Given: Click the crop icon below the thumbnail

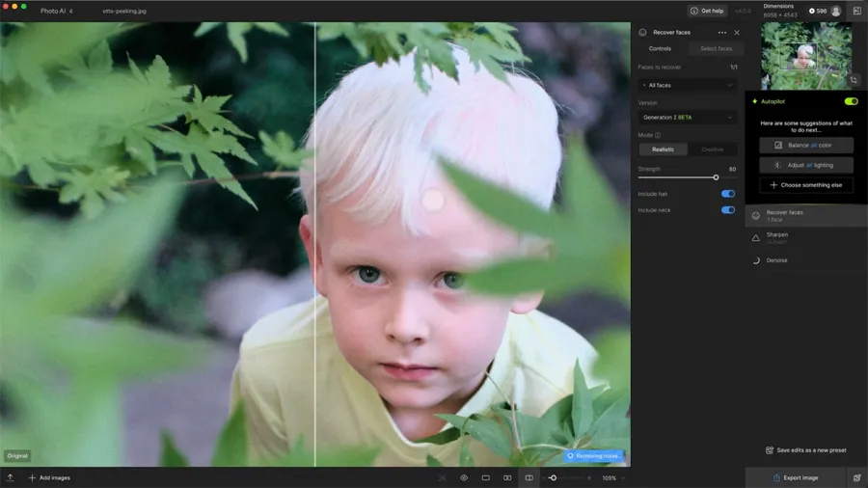Looking at the screenshot, I should point(854,80).
